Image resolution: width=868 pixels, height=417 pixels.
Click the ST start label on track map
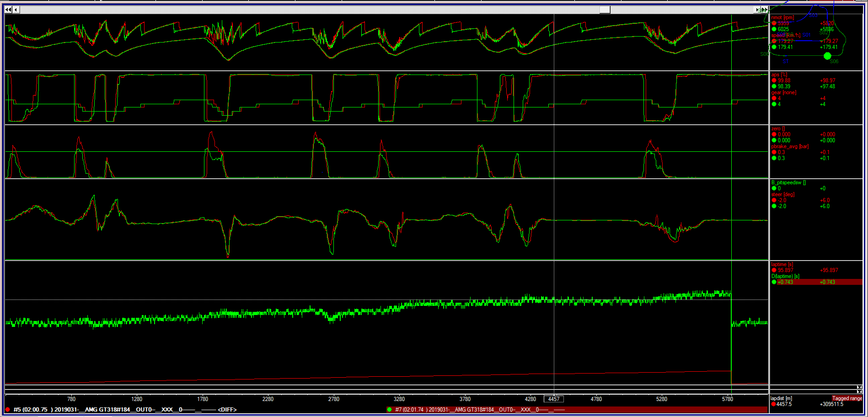click(785, 61)
